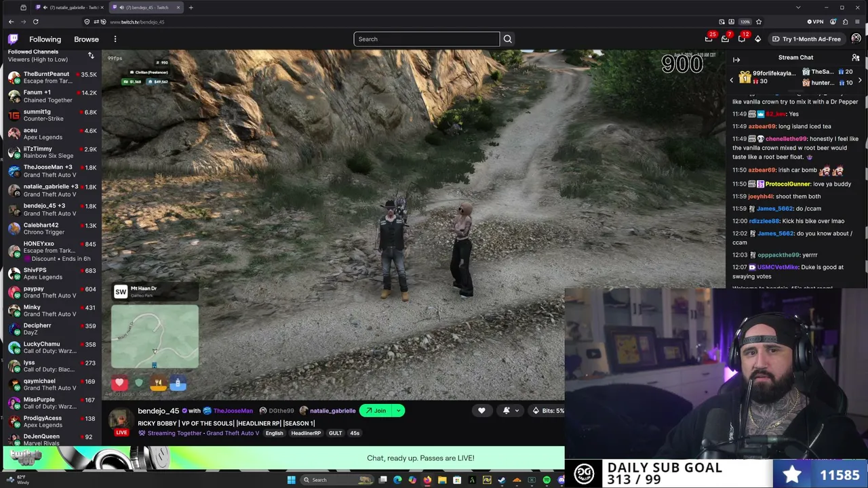Open the Browse page
The width and height of the screenshot is (868, 488).
point(86,39)
